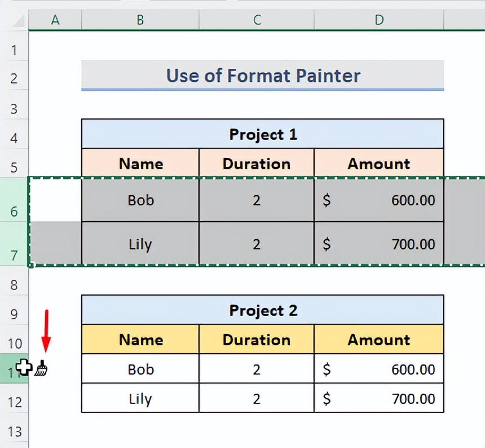Viewport: 485px width, 448px height.
Task: Click 'Amount' header in Project 1 table
Action: point(379,164)
